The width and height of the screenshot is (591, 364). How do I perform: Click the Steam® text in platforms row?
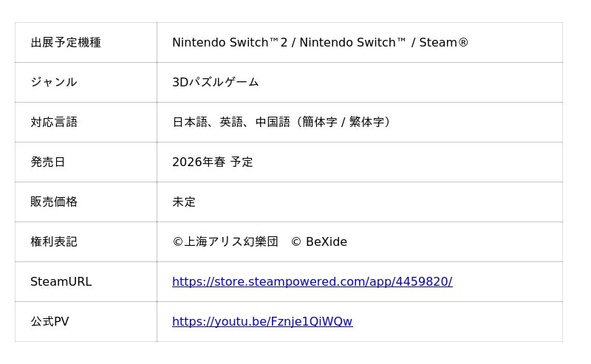[x=444, y=43]
